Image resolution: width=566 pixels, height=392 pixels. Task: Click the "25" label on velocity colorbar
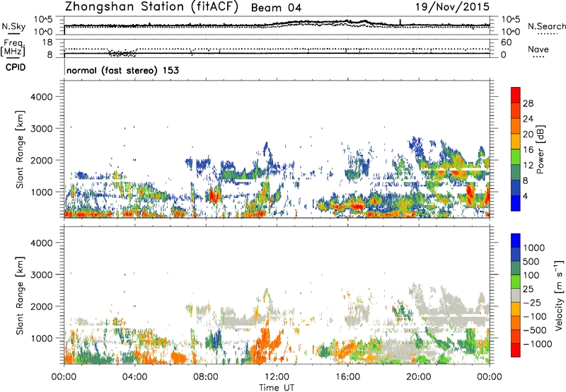528,289
